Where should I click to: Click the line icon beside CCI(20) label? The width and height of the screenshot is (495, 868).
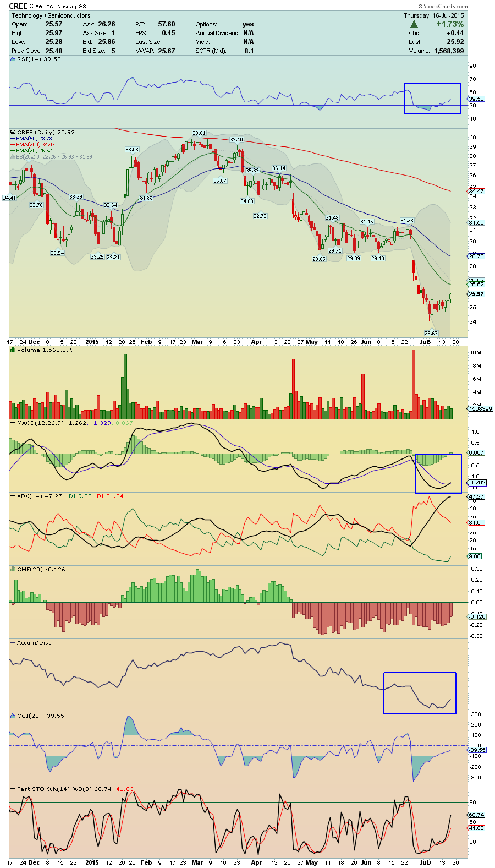pos(13,716)
